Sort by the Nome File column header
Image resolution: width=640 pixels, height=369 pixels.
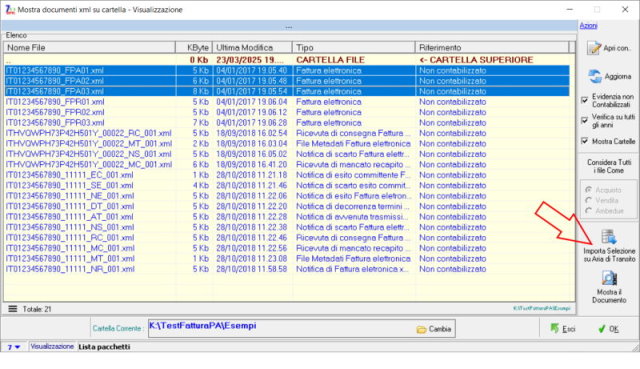[x=89, y=47]
